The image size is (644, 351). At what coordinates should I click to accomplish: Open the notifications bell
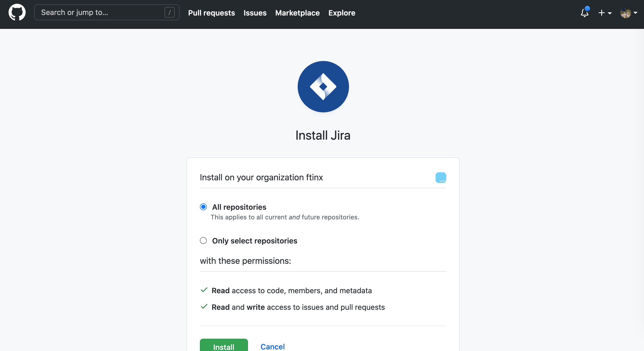tap(584, 13)
